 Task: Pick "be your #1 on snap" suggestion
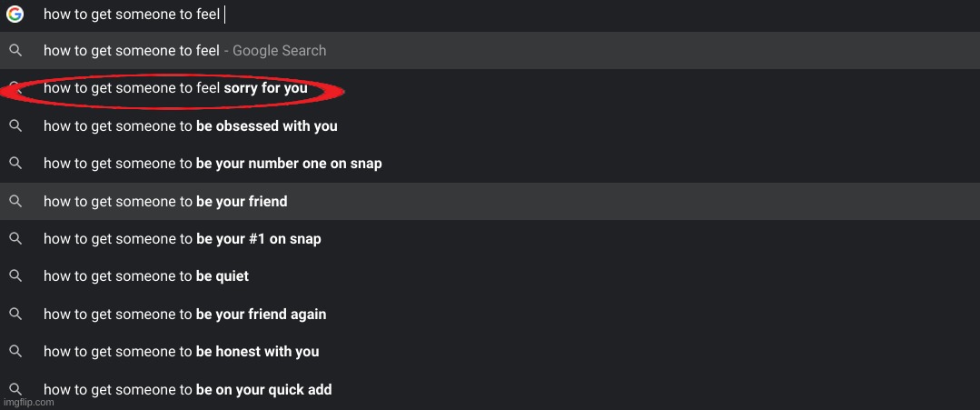pos(182,239)
